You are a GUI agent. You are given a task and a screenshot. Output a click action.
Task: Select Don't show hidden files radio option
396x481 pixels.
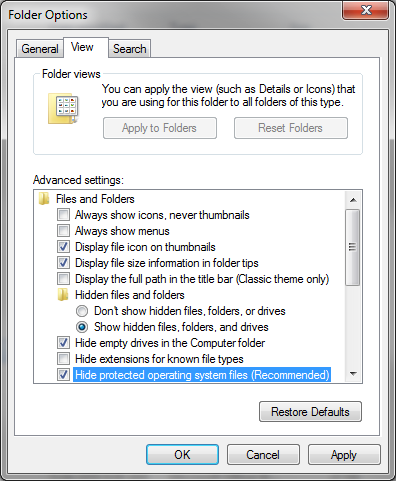(82, 311)
